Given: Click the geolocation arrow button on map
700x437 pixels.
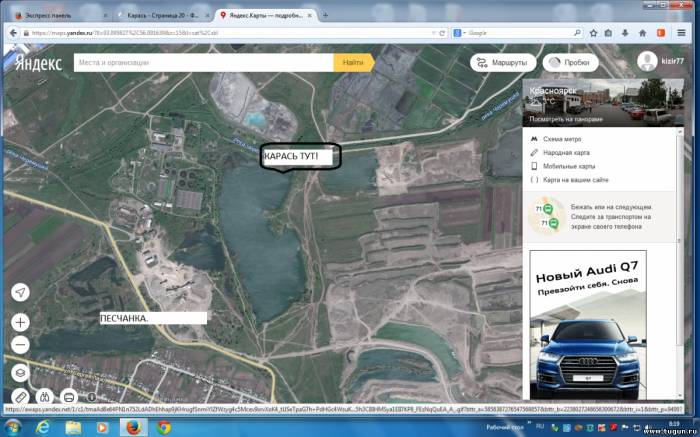Looking at the screenshot, I should click(x=20, y=292).
